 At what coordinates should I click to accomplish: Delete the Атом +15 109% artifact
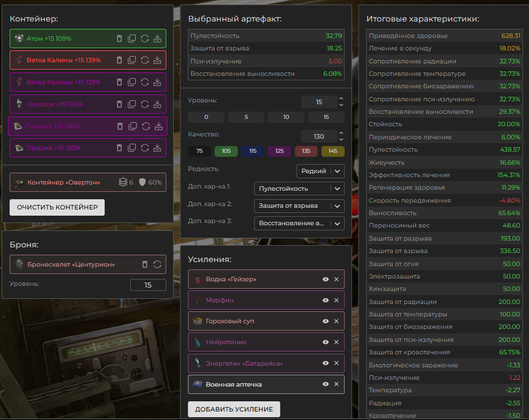pos(119,38)
